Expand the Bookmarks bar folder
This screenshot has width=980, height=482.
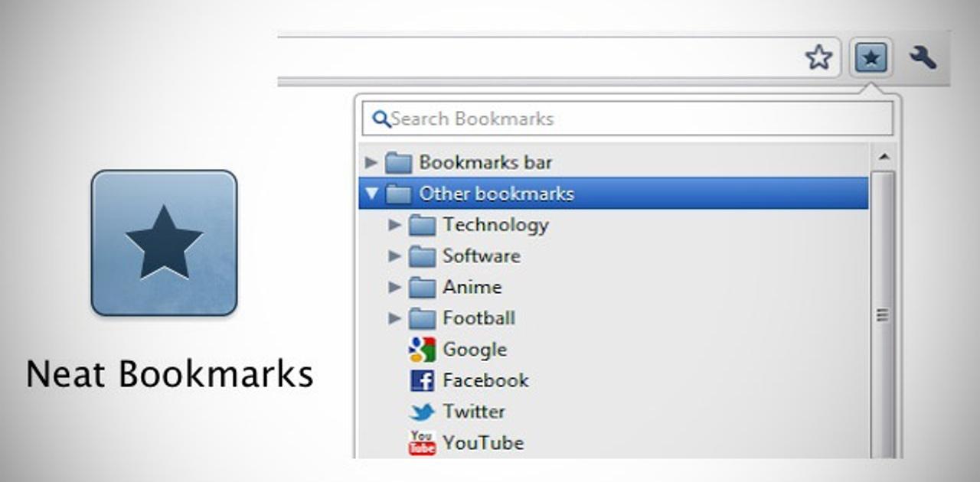371,162
